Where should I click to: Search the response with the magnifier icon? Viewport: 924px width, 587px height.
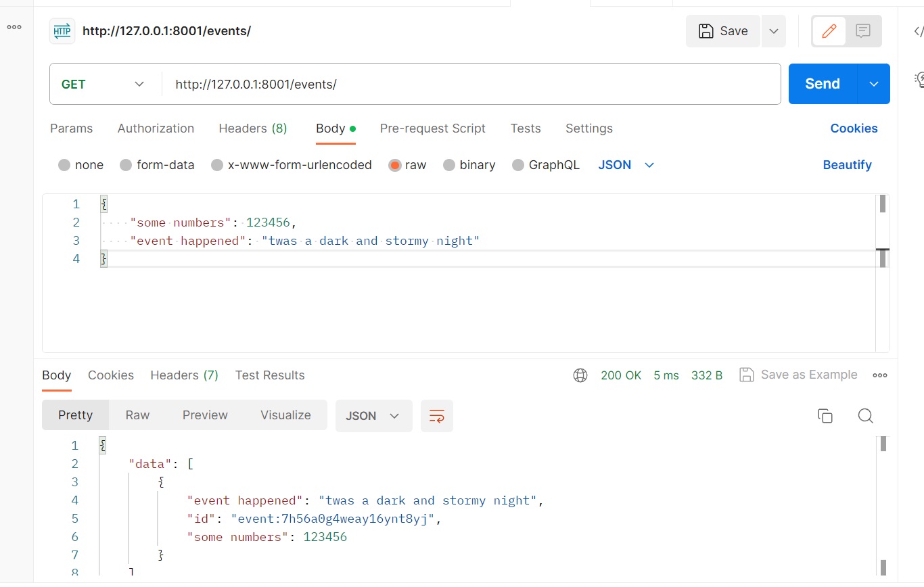point(865,416)
